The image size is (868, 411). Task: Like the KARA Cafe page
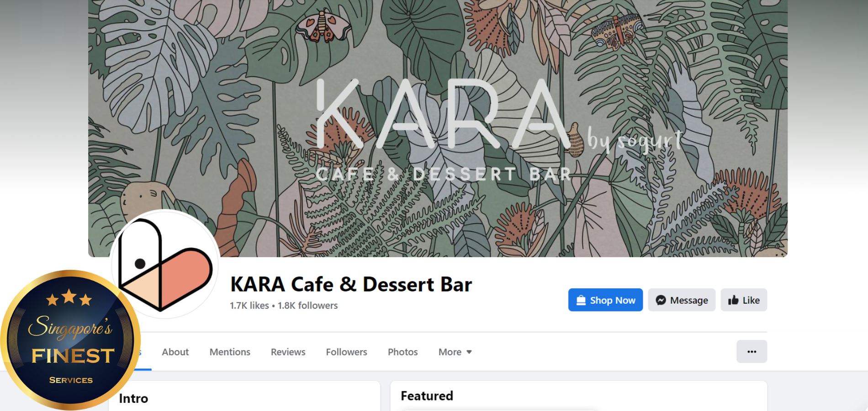(744, 300)
